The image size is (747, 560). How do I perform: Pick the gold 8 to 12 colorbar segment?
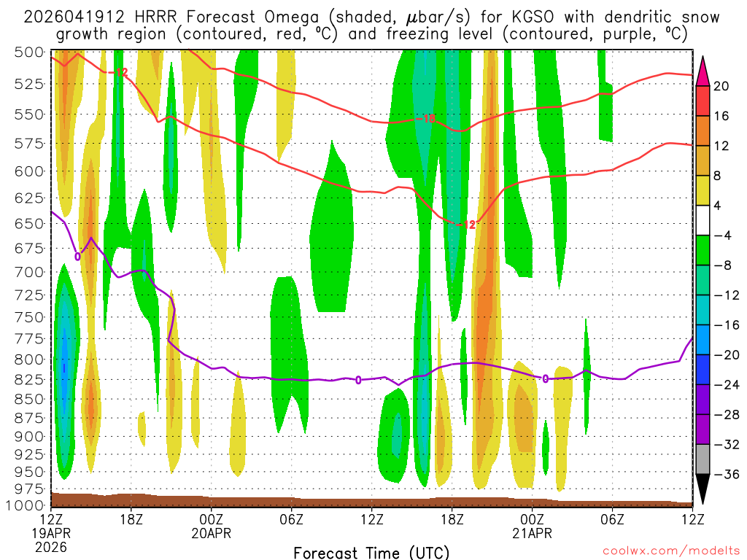703,160
